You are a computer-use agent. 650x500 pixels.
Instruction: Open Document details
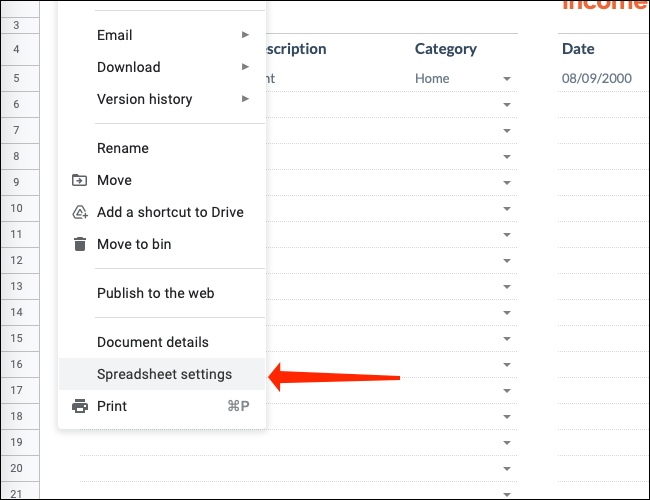click(153, 342)
